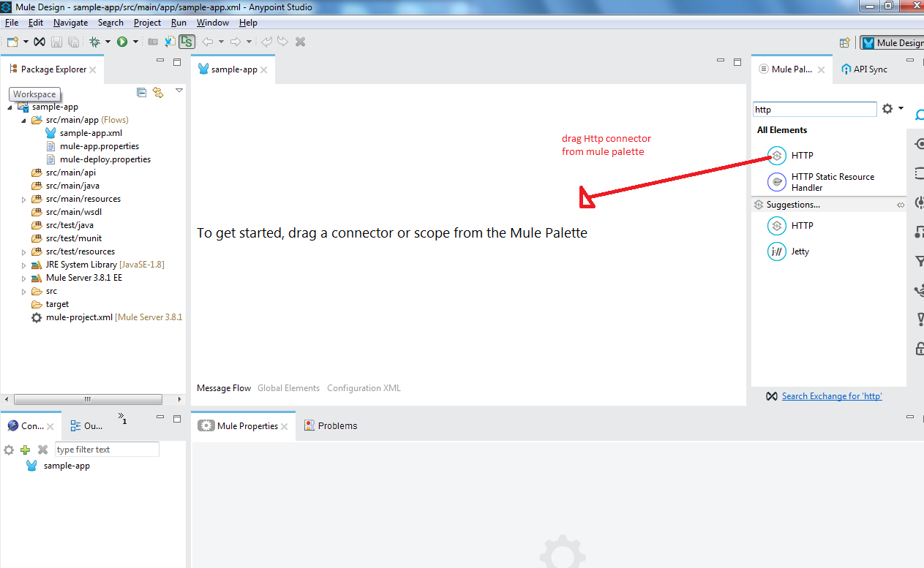This screenshot has height=568, width=924.
Task: Click the Save disk icon in toolbar
Action: pos(56,42)
